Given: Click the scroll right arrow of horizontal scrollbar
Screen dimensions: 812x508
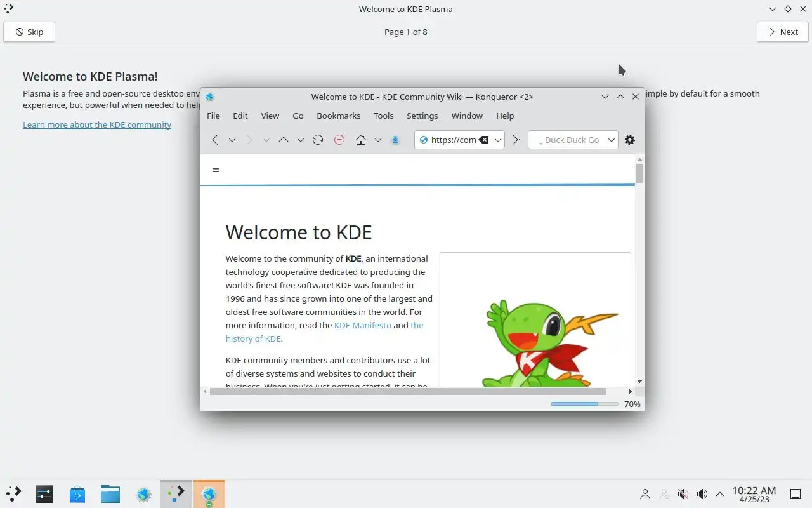Looking at the screenshot, I should coord(630,391).
